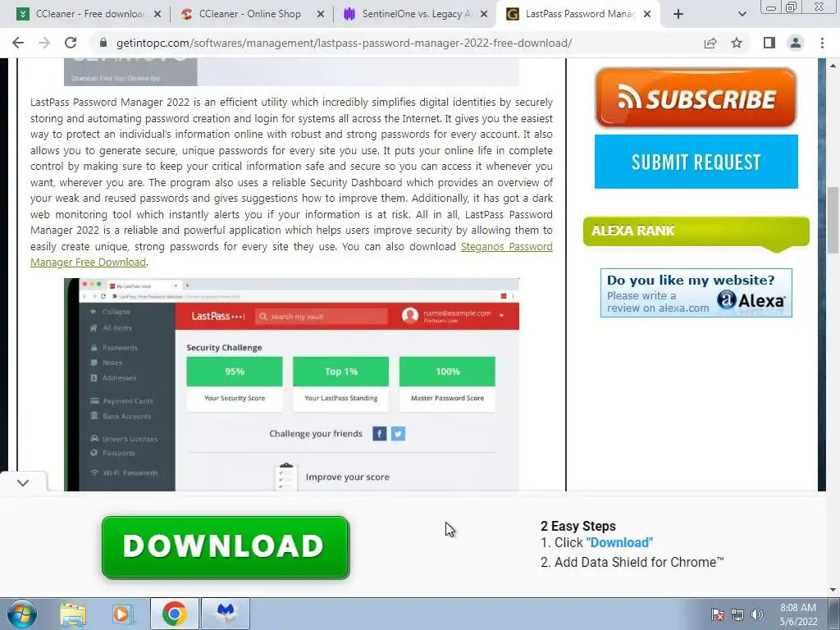Click the address bar URL
The height and width of the screenshot is (630, 840).
(x=344, y=43)
